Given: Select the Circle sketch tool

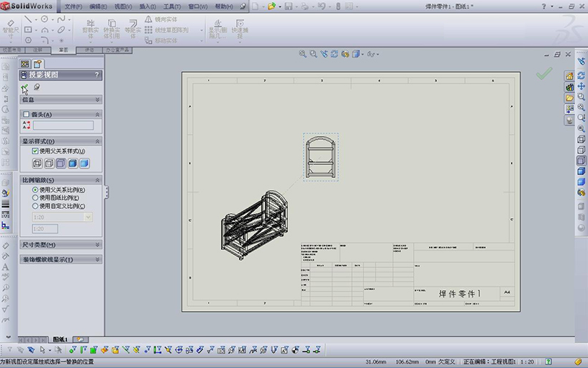Looking at the screenshot, I should point(44,19).
